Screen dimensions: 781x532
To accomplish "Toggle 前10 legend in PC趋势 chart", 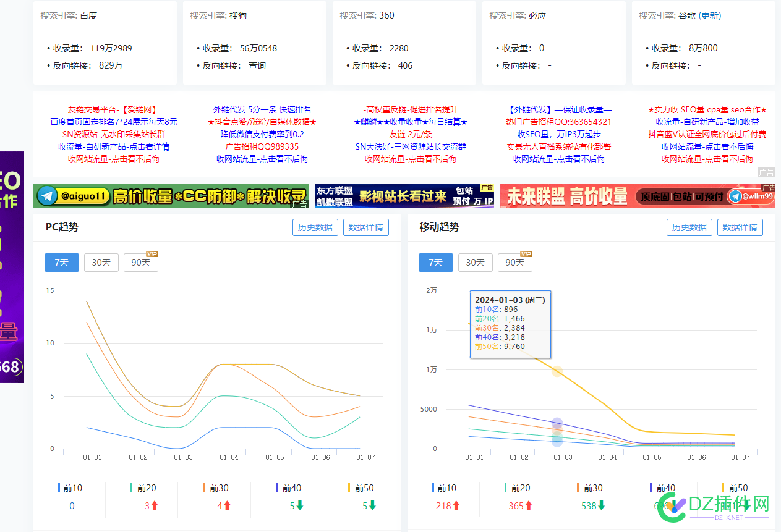I will [70, 488].
